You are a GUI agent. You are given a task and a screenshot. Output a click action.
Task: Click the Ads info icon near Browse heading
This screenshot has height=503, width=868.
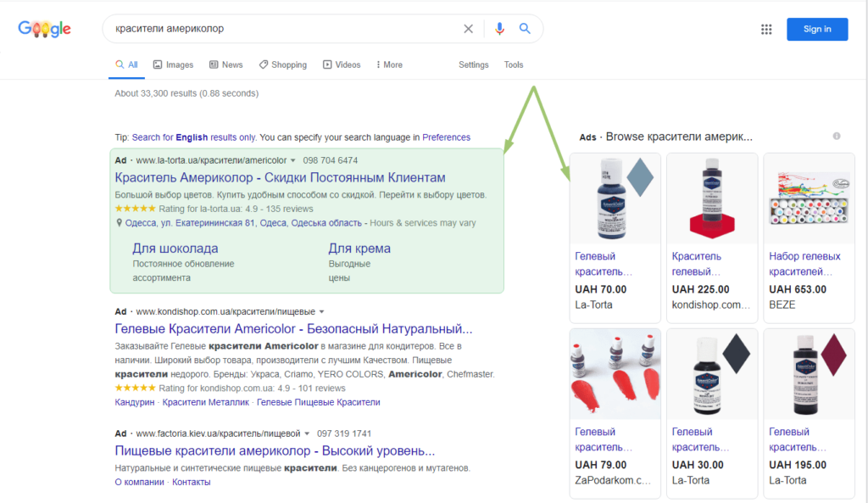pyautogui.click(x=837, y=137)
